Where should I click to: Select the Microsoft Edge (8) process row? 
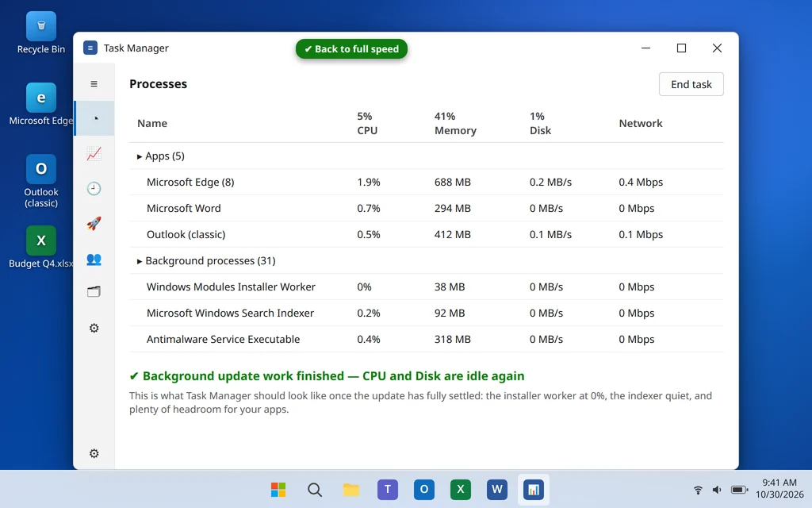pyautogui.click(x=426, y=182)
